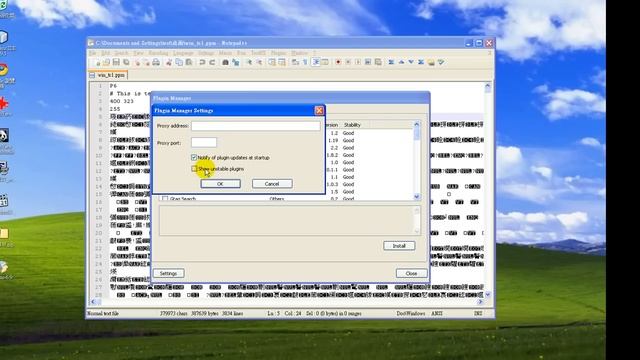The width and height of the screenshot is (640, 360).
Task: Click the Paste toolbar icon
Action: (x=189, y=62)
